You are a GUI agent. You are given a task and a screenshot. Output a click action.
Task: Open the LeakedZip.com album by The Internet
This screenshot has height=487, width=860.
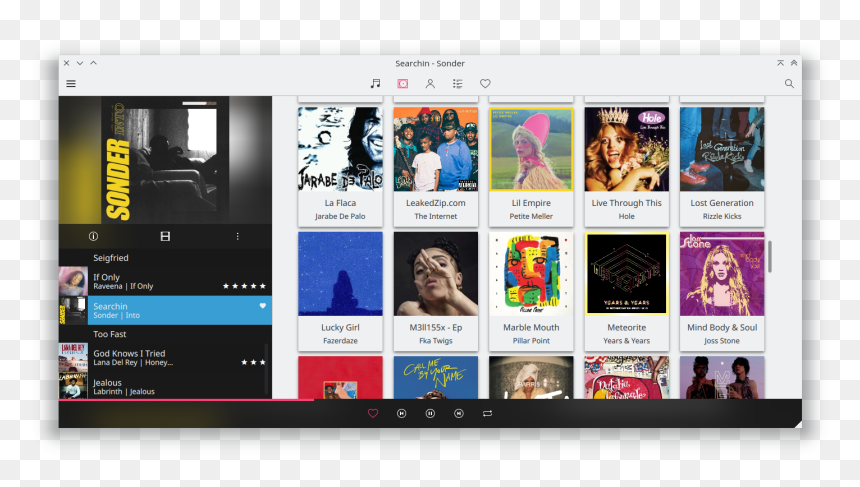(435, 166)
